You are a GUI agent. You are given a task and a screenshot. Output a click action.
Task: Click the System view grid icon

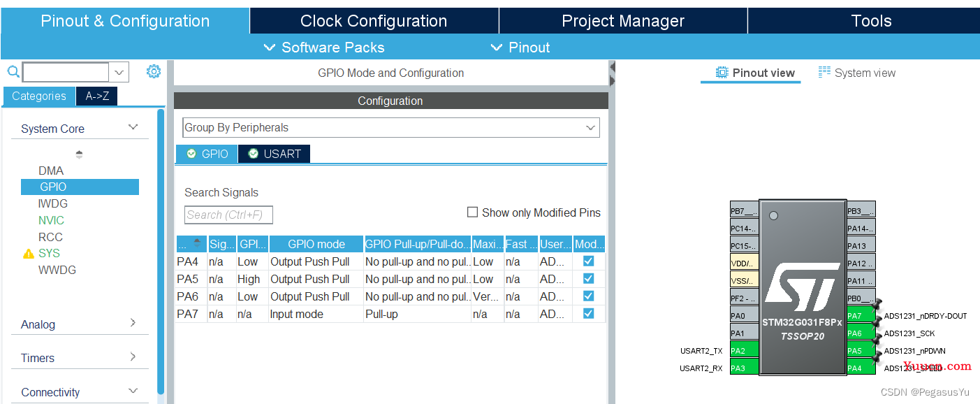click(x=824, y=72)
